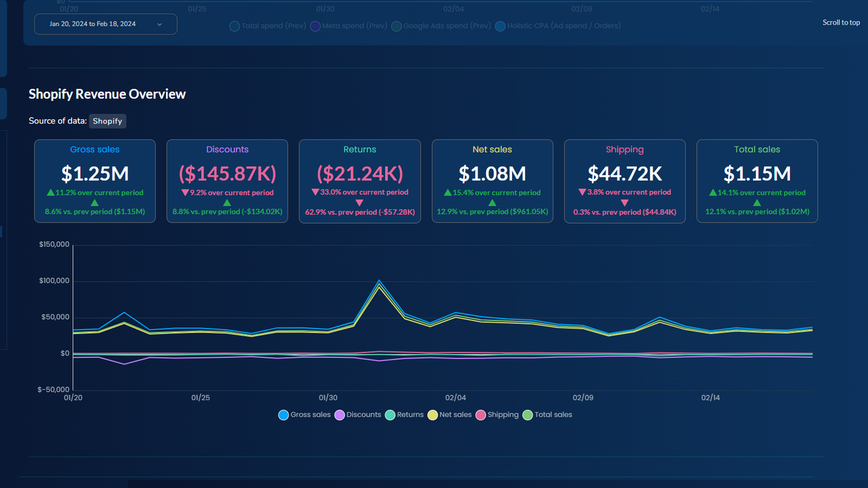Click the Scroll to top link
This screenshot has height=488, width=868.
841,22
